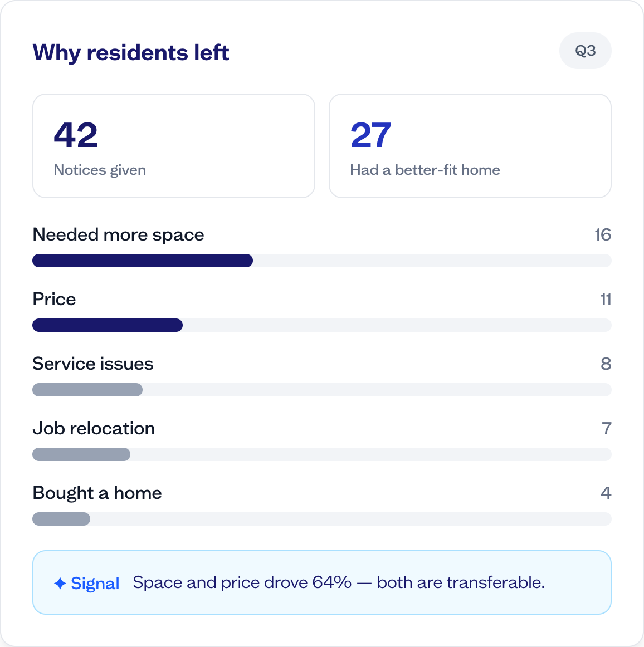644x647 pixels.
Task: Click the Bought a home progress bar
Action: 322,519
